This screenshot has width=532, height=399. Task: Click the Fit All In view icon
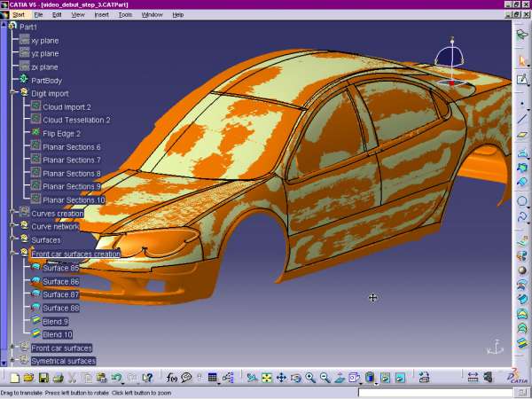tap(266, 378)
